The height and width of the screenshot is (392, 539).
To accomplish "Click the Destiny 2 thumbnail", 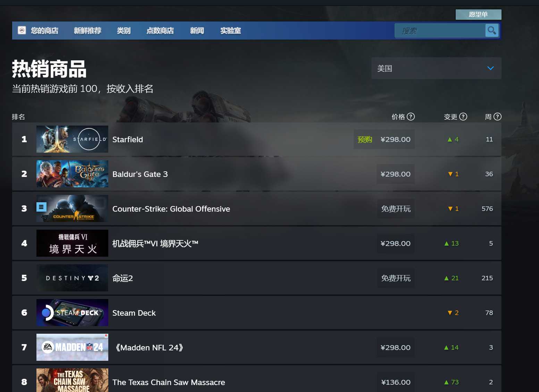I will (72, 278).
